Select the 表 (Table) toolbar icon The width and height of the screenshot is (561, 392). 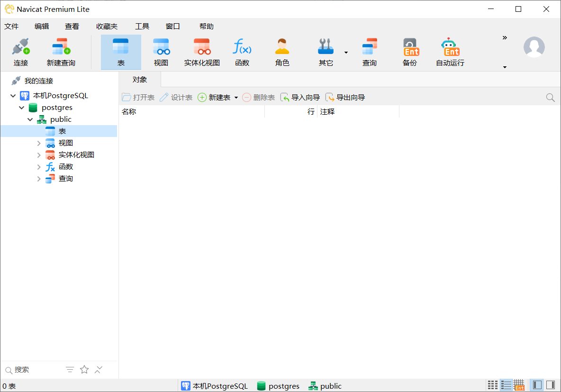click(x=121, y=52)
